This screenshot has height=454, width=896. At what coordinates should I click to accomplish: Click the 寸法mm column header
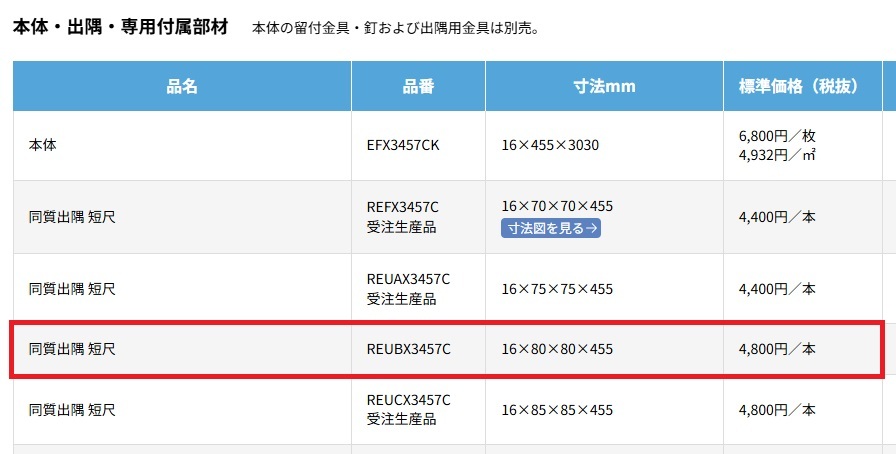pos(604,86)
